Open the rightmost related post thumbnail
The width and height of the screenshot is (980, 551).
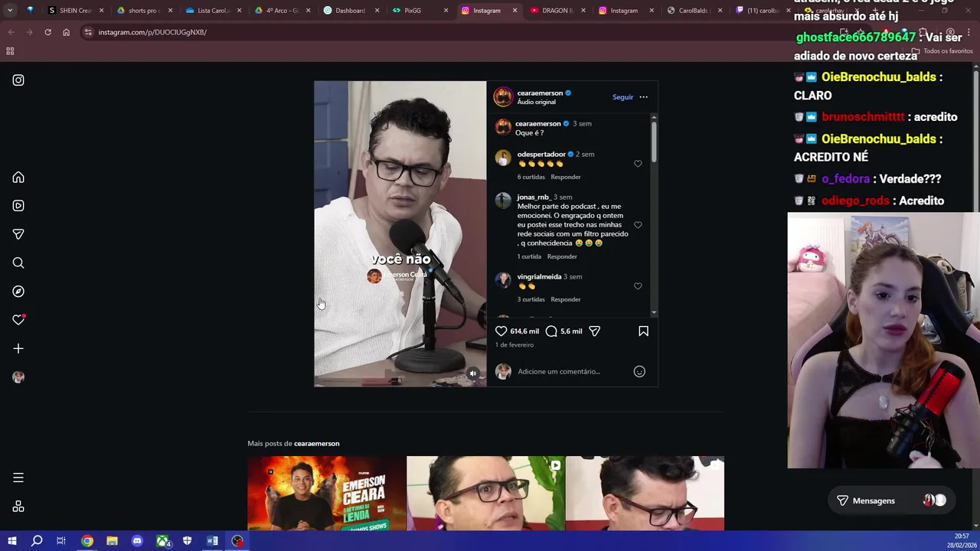[x=645, y=493]
